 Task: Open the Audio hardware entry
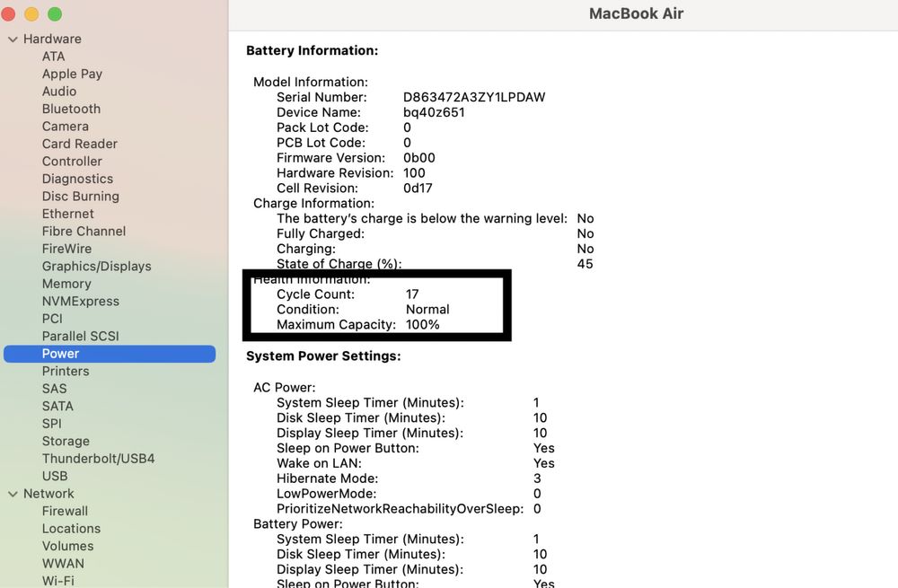point(59,92)
